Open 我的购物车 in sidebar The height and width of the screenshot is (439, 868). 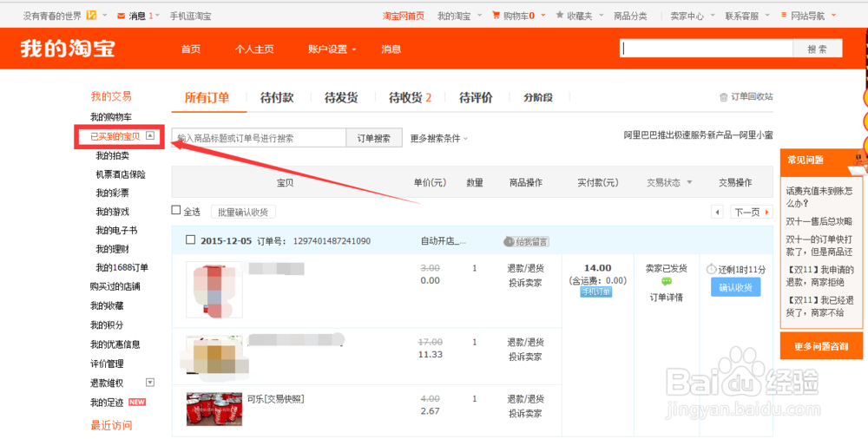tap(111, 117)
